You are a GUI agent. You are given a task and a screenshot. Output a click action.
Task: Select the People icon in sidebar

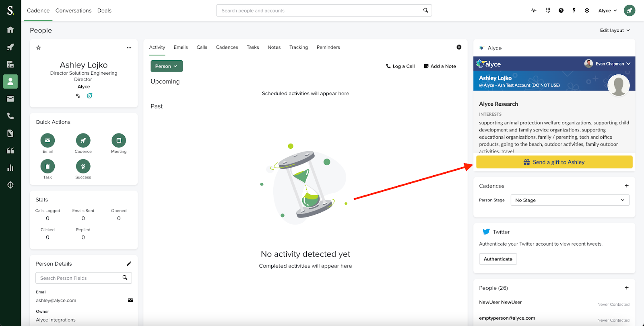[x=10, y=82]
